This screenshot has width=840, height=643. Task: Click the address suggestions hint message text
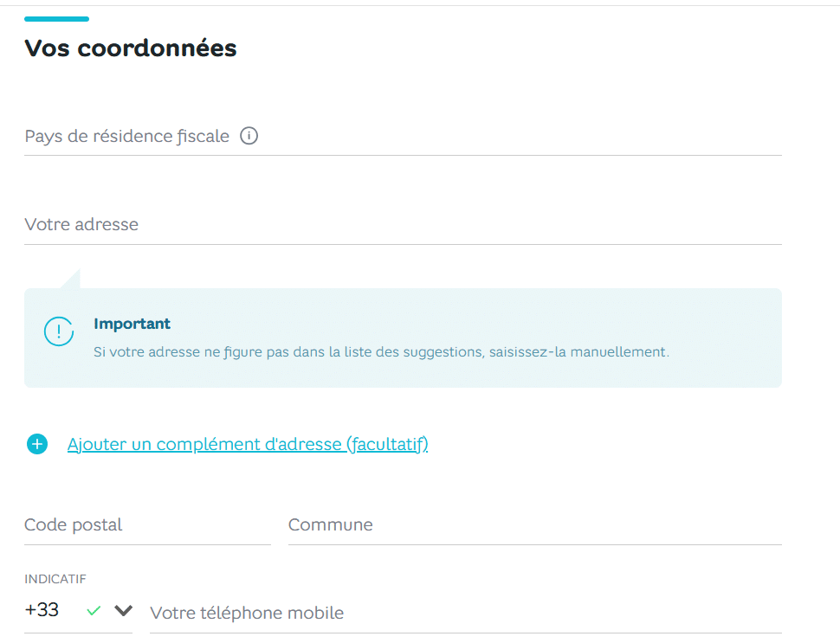pos(381,353)
